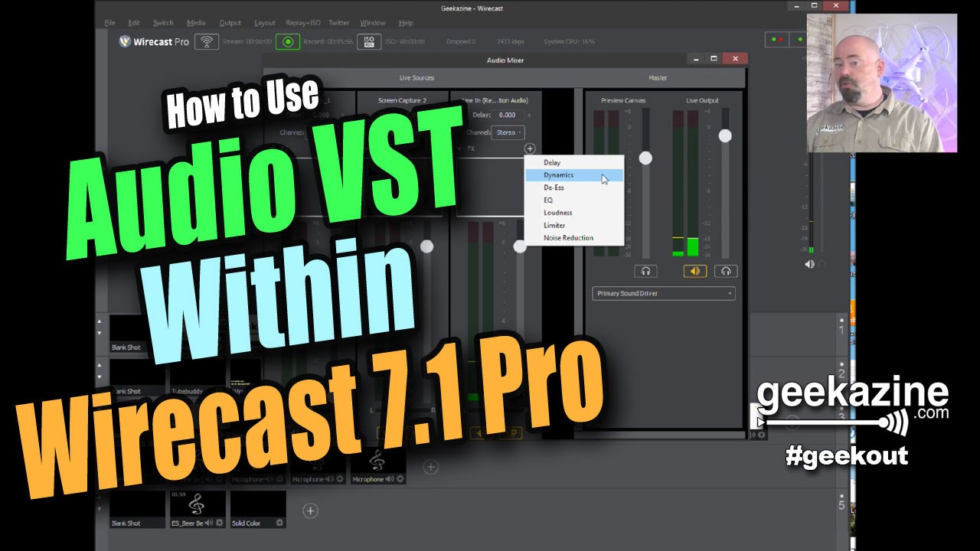The width and height of the screenshot is (980, 551).
Task: Choose De-Ess from the FX menu
Action: coord(573,187)
